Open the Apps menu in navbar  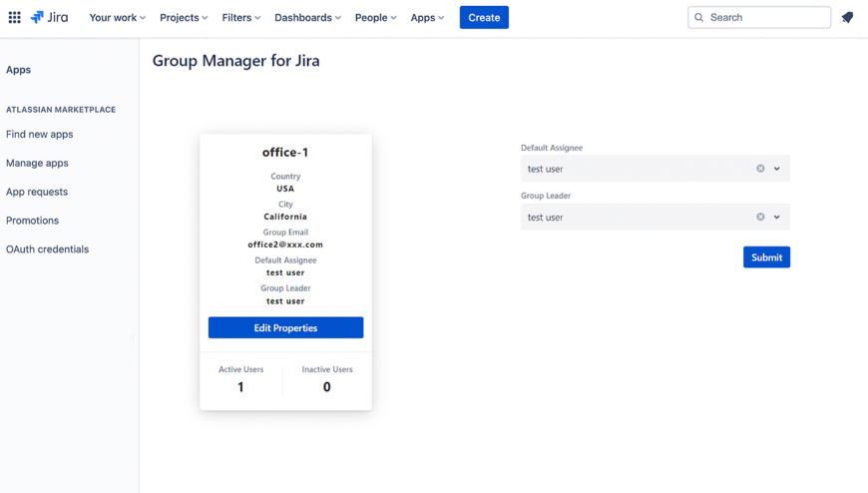tap(427, 17)
